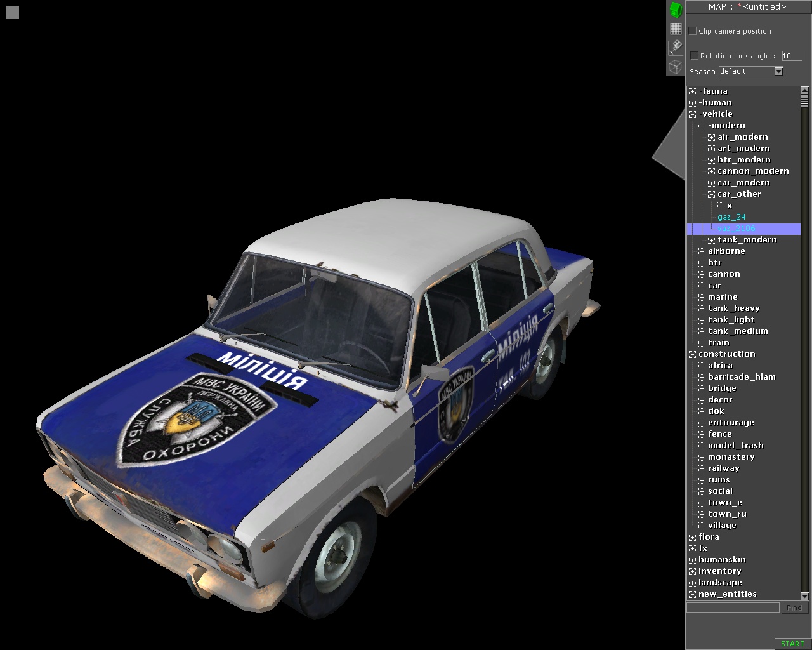Collapse the -modern tree node

[x=702, y=126]
